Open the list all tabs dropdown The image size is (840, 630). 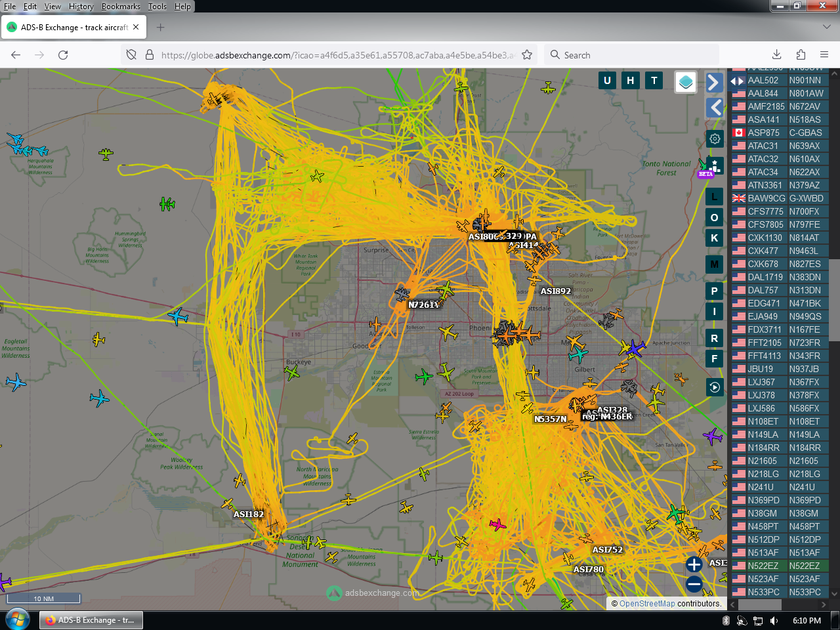click(x=826, y=27)
